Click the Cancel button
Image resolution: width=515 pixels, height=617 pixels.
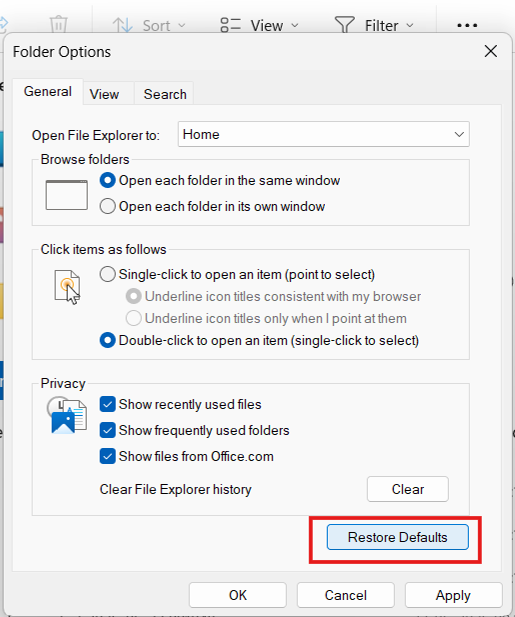coord(345,595)
